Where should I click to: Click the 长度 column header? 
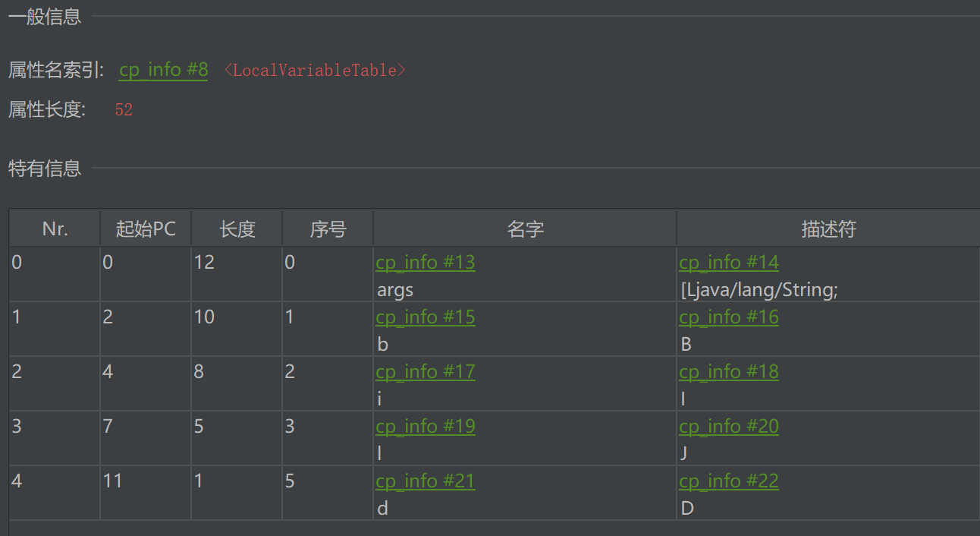(237, 229)
